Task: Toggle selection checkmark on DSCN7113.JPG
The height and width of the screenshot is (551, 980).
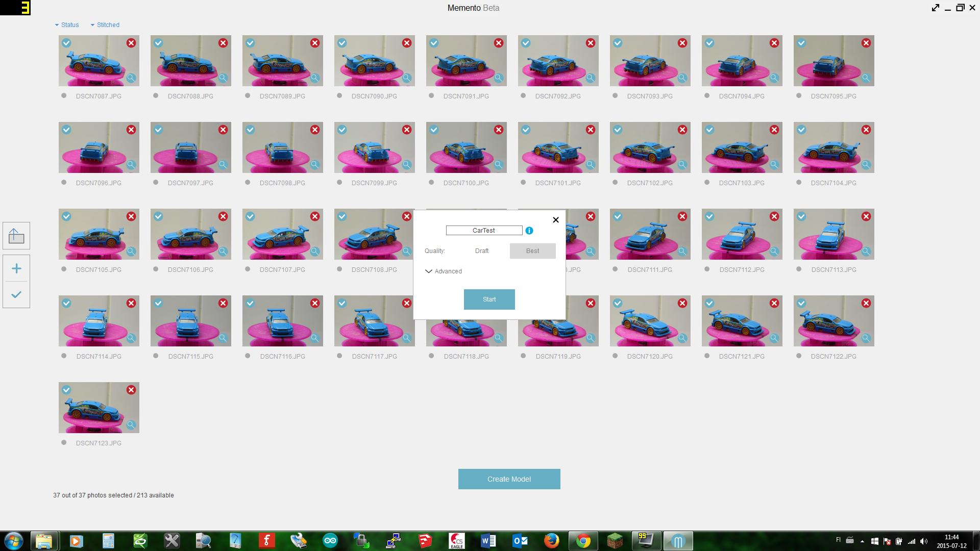Action: click(x=801, y=216)
